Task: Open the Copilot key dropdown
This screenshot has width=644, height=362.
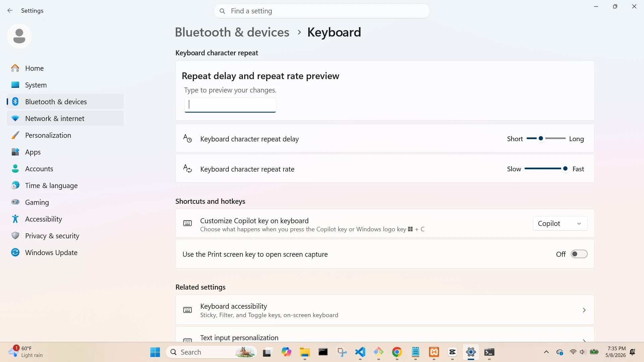Action: point(560,224)
